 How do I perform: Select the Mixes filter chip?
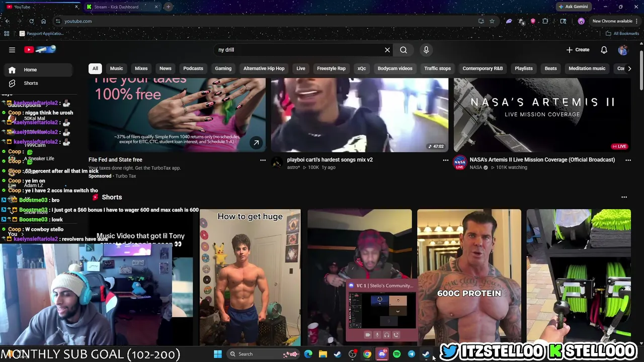(x=141, y=68)
